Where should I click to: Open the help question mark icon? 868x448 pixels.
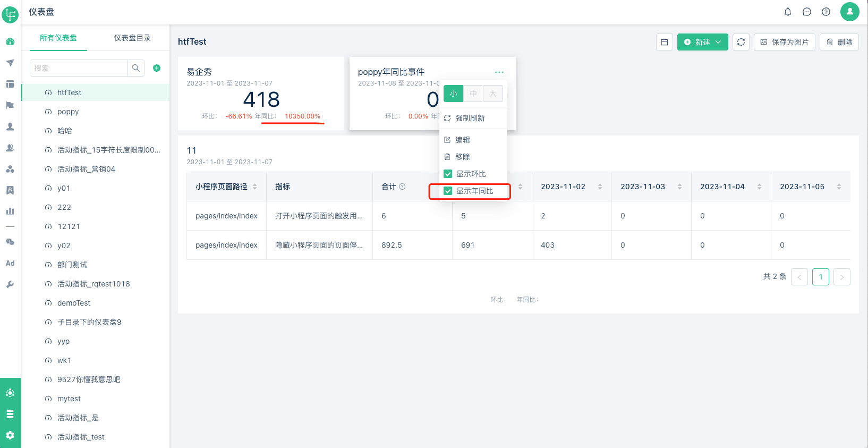826,12
